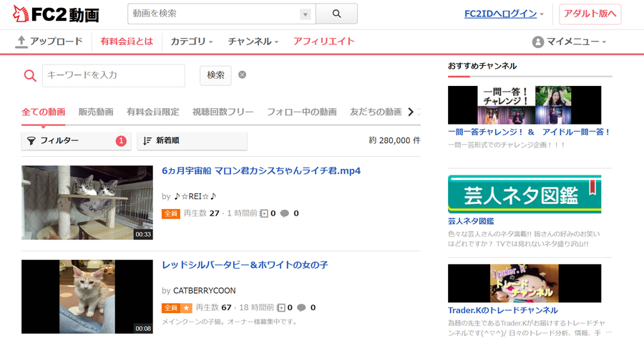Open the 芸人ネタ図鑑 channel link

coord(471,221)
